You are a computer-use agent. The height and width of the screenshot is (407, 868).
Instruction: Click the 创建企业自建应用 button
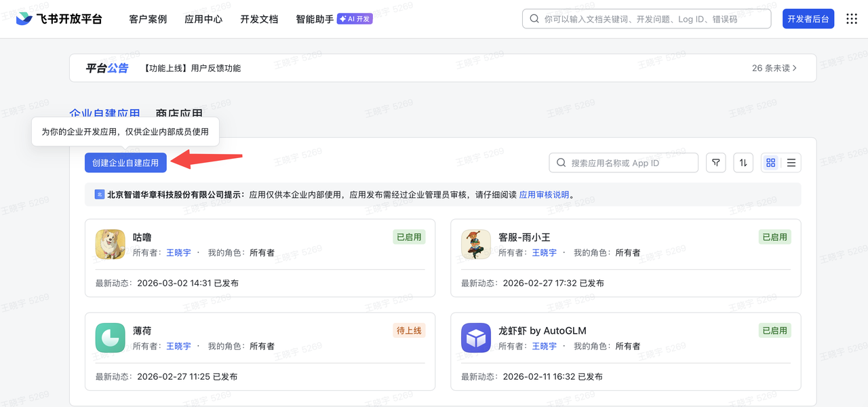coord(125,163)
